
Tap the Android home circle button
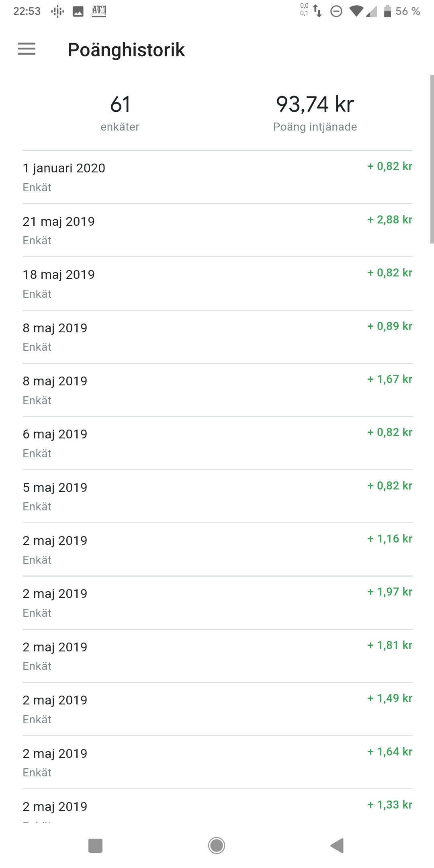pyautogui.click(x=217, y=845)
